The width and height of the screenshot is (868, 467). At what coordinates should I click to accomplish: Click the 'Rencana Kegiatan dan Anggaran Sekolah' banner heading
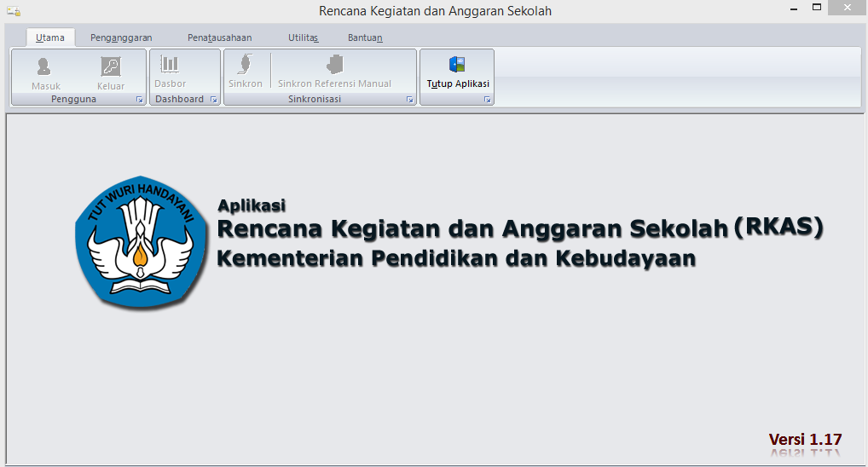[472, 228]
